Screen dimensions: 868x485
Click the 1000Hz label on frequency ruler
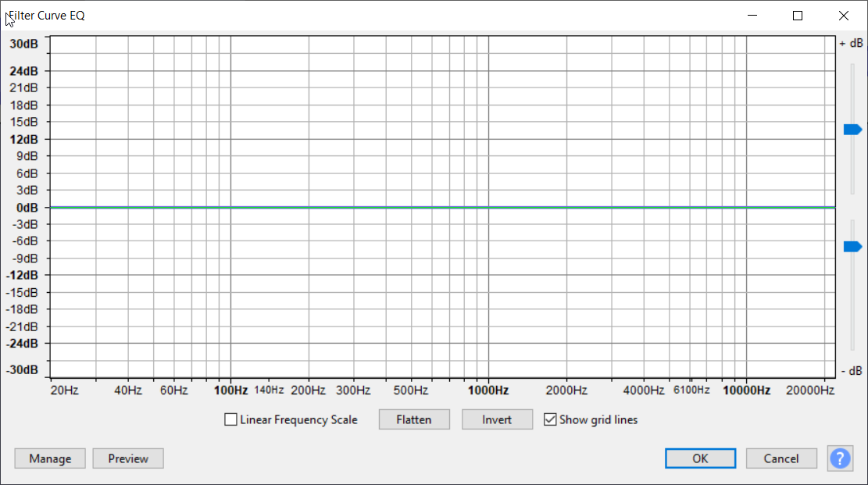(488, 390)
